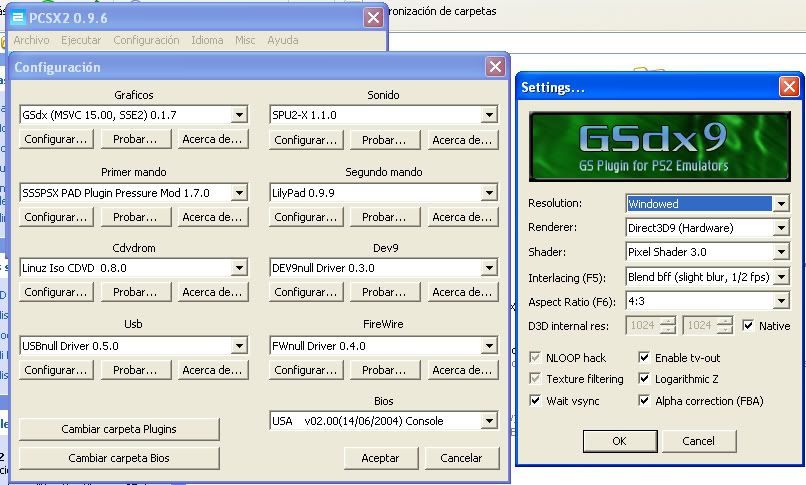The height and width of the screenshot is (485, 806).
Task: Click Probar under Dev9
Action: coord(384,292)
